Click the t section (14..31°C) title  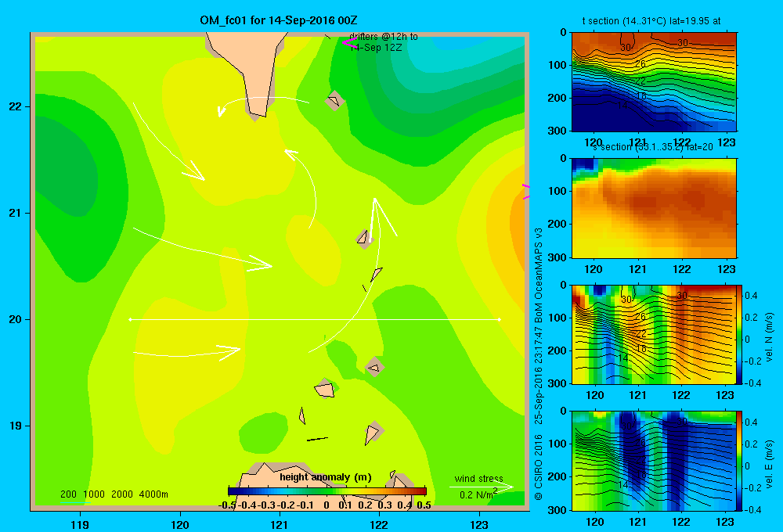point(651,21)
